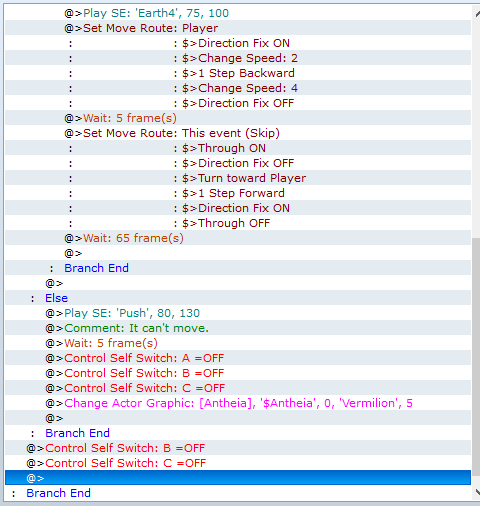Image resolution: width=480 pixels, height=506 pixels.
Task: Select the Direction Fix ON line under Player route
Action: pyautogui.click(x=238, y=43)
